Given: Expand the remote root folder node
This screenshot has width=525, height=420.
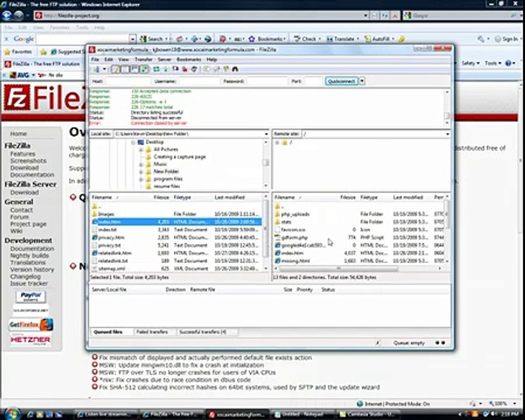Looking at the screenshot, I should [x=277, y=143].
